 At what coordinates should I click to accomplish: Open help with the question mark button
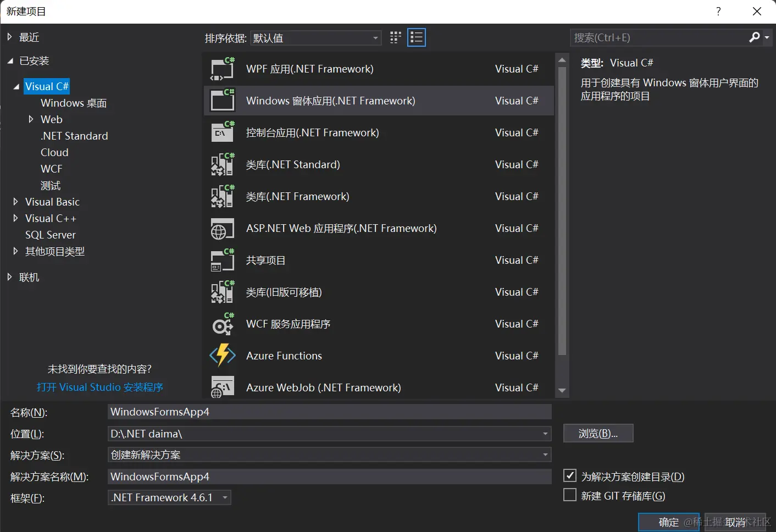tap(718, 11)
